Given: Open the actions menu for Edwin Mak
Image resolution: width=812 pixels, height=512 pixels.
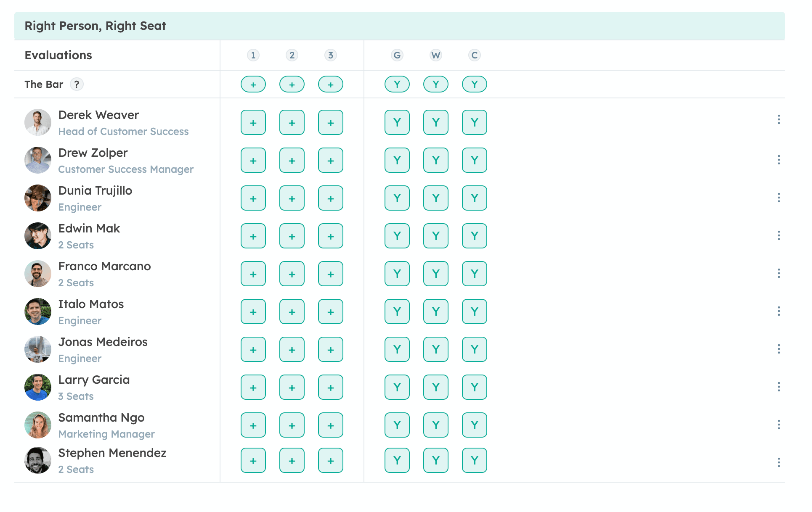Looking at the screenshot, I should (779, 235).
